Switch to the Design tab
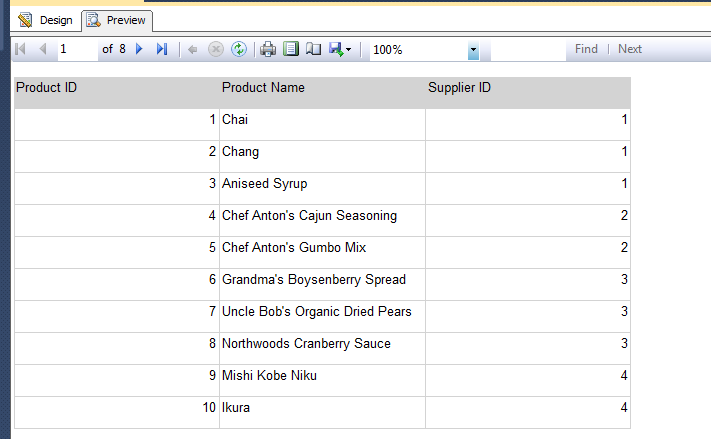711x439 pixels. click(46, 20)
